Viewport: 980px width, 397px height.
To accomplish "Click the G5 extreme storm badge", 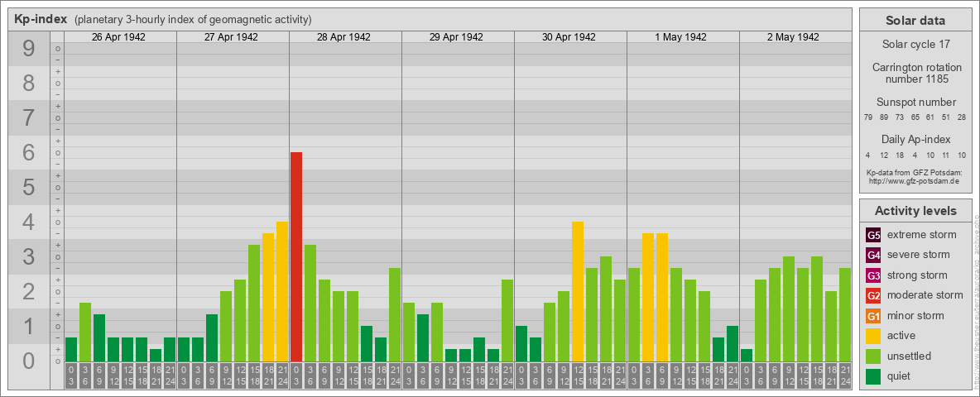I will [x=873, y=236].
